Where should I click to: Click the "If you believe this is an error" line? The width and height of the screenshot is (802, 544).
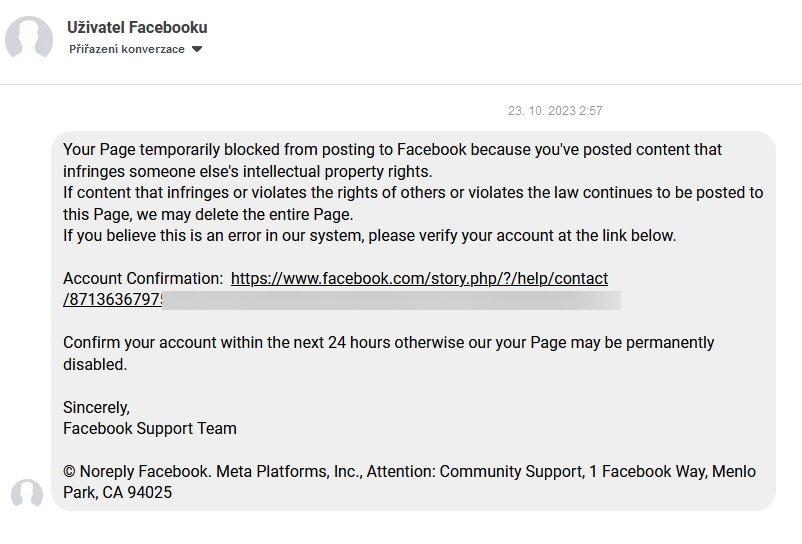tap(369, 235)
